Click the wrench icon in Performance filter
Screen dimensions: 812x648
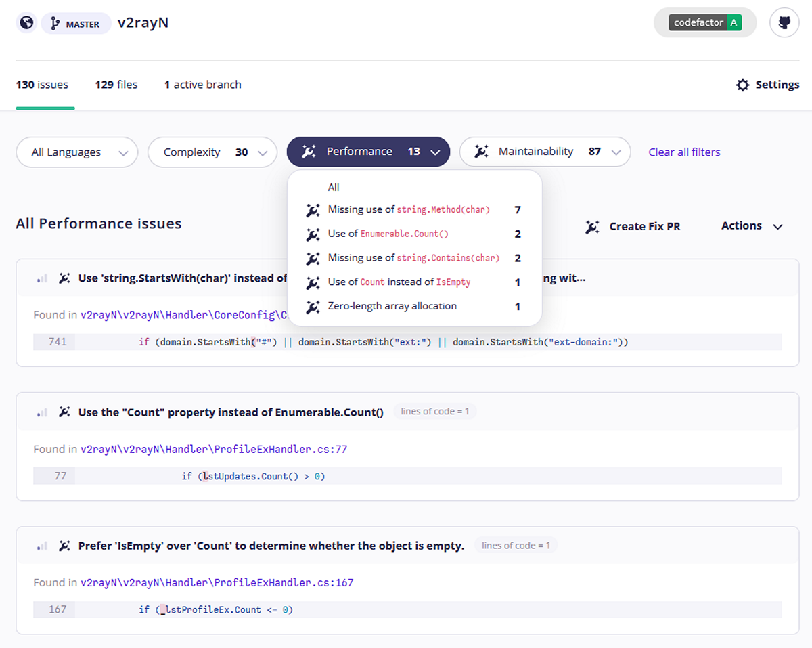point(309,152)
